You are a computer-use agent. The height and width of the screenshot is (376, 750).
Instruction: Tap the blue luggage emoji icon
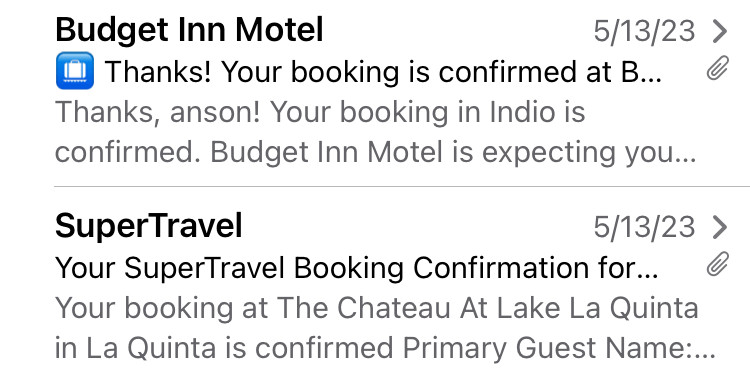point(75,71)
